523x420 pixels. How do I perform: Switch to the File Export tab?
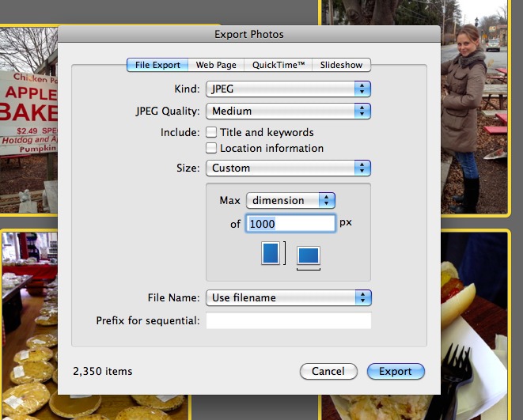coord(158,65)
